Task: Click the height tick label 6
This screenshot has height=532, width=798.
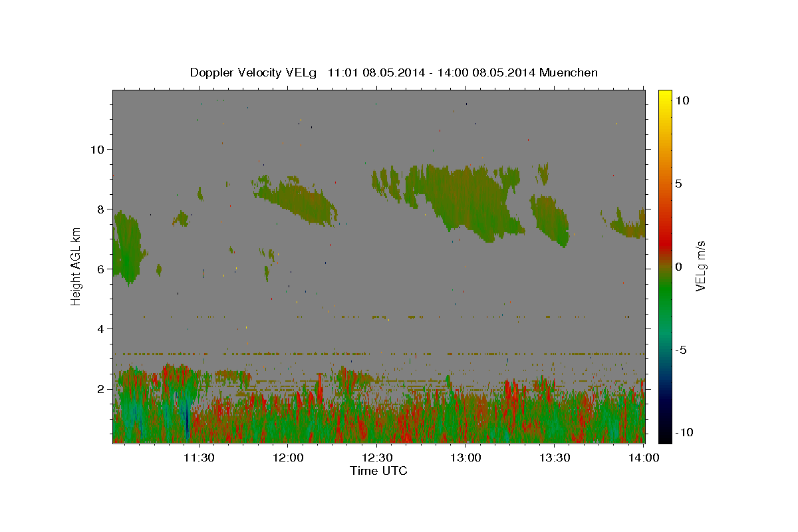Action: (101, 269)
